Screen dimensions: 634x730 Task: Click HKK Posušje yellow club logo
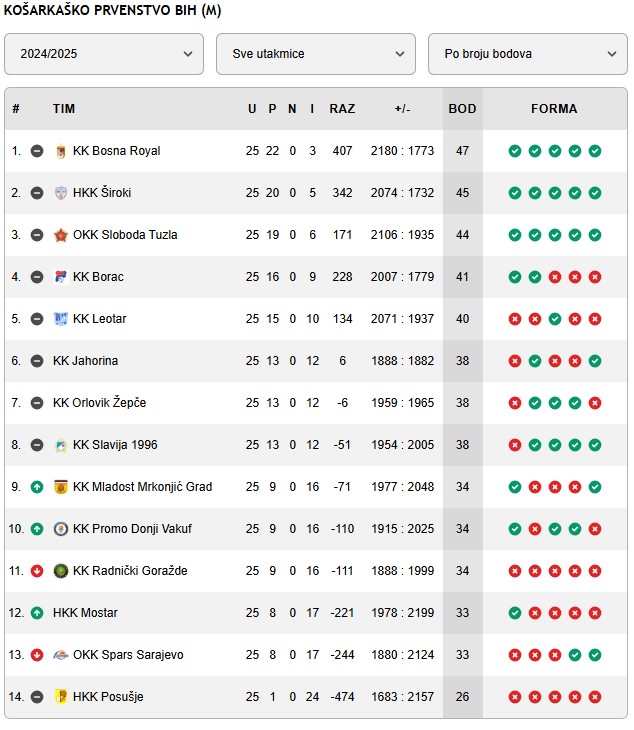pos(61,697)
